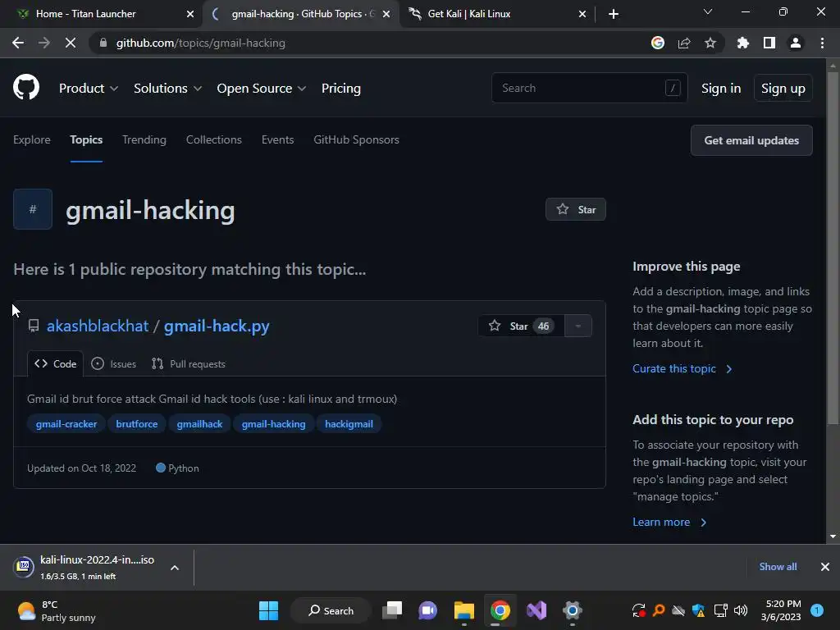Open volume control in system tray

coord(741,610)
